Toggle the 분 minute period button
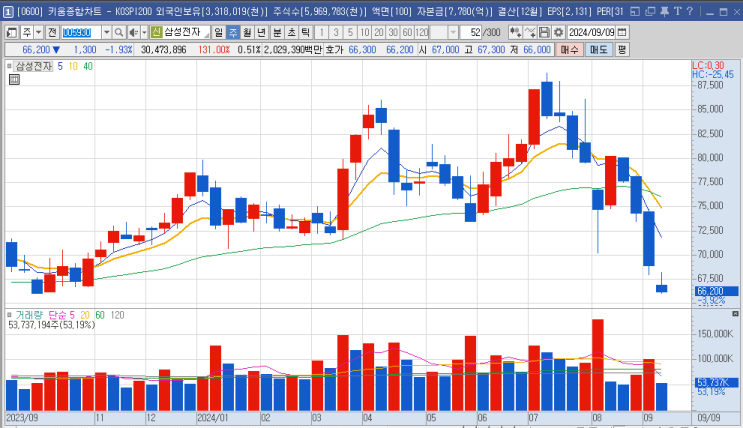 pyautogui.click(x=277, y=32)
